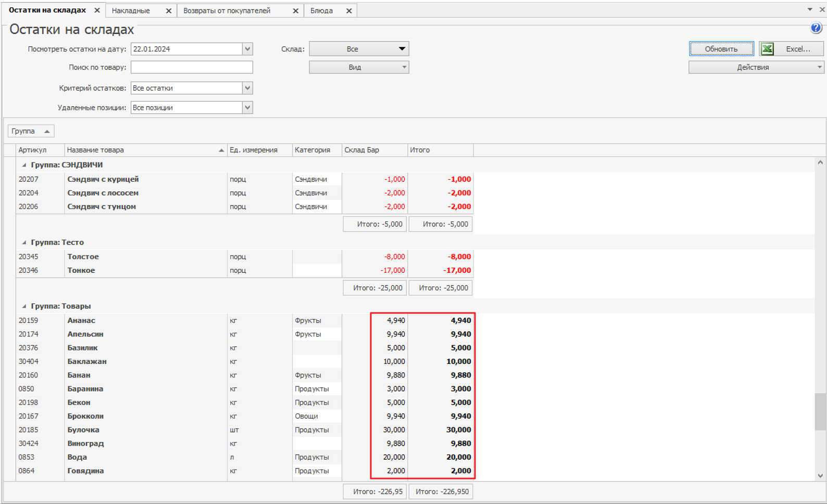Click article number 20207
Image resolution: width=827 pixels, height=504 pixels.
29,179
